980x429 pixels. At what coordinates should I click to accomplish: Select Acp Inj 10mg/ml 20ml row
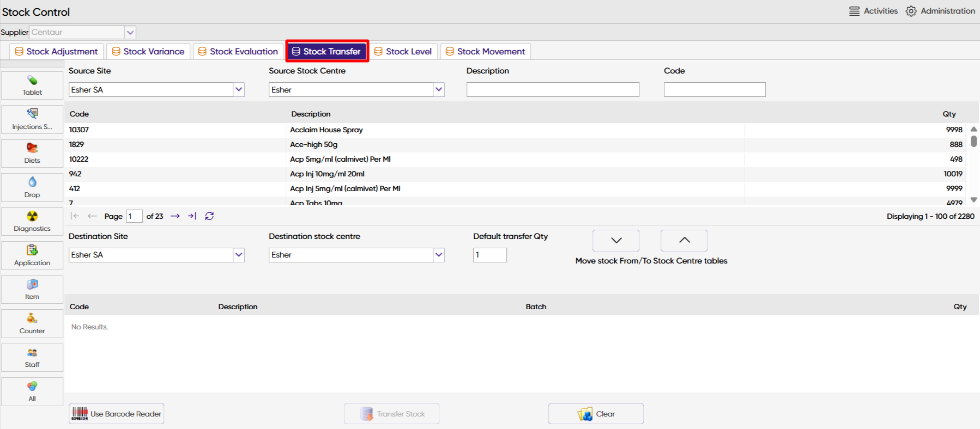[x=515, y=174]
